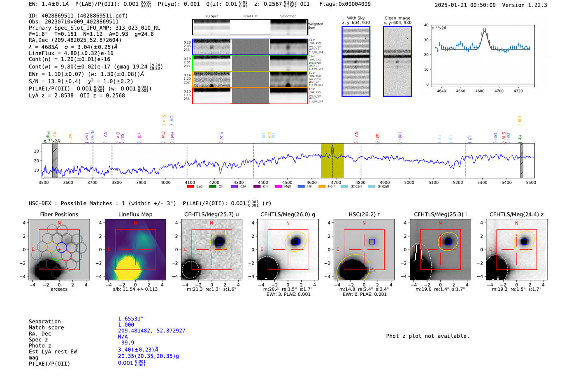Click the hatched gray region near 3550
576x392 pixels.
pyautogui.click(x=55, y=161)
